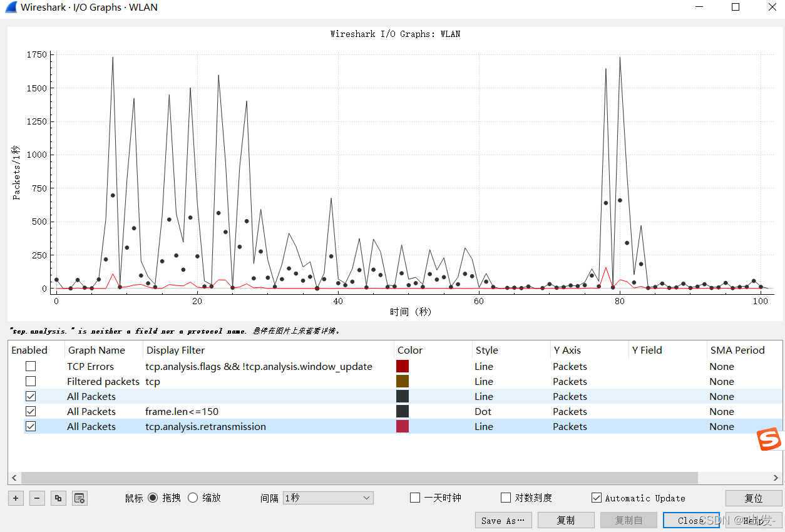Viewport: 785px width, 532px height.
Task: Click the Sogou input method icon
Action: click(769, 439)
